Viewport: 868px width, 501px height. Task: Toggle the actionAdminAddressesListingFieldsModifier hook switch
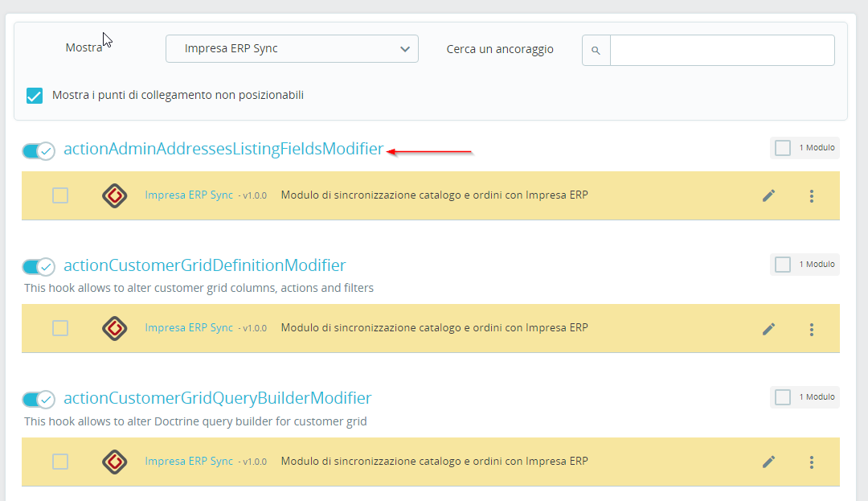39,150
